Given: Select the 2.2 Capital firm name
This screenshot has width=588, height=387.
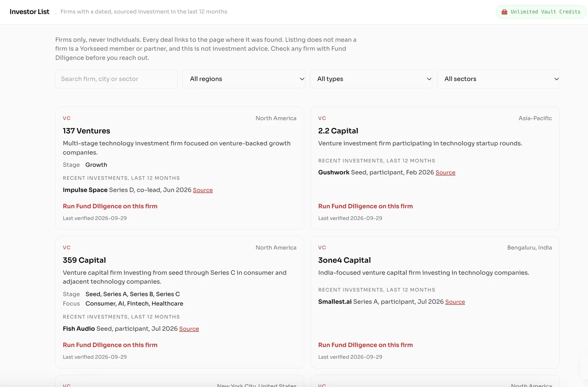Looking at the screenshot, I should click(338, 131).
